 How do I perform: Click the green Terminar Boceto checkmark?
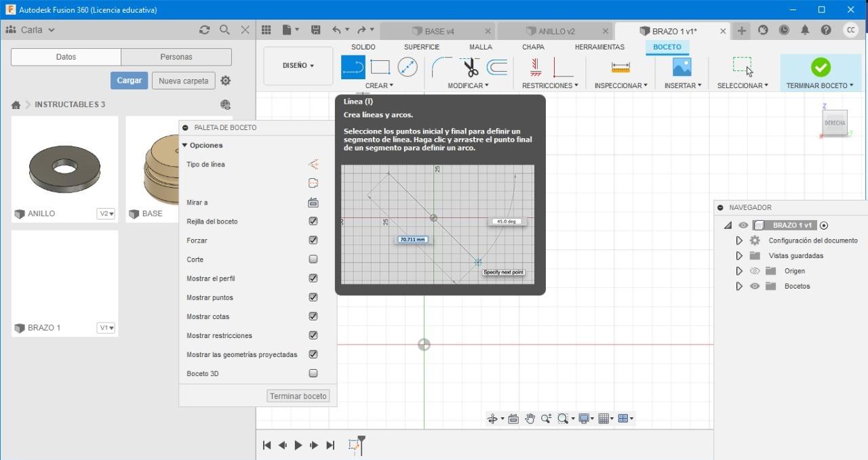pyautogui.click(x=820, y=67)
